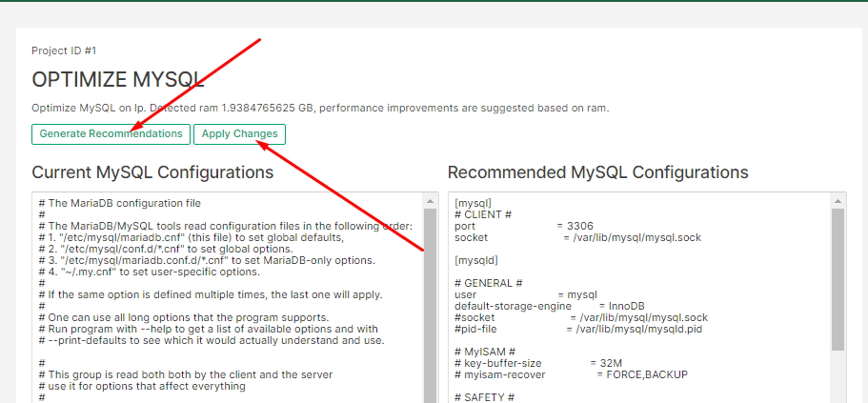The width and height of the screenshot is (868, 403).
Task: Click the '# GENERAL #' line
Action: (x=488, y=283)
